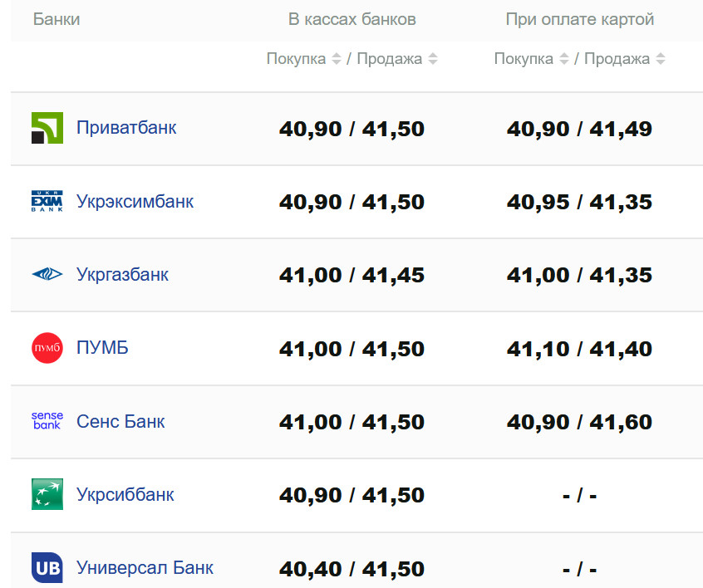This screenshot has width=703, height=588.
Task: Click the green Укрсиббанк logo
Action: [x=47, y=494]
